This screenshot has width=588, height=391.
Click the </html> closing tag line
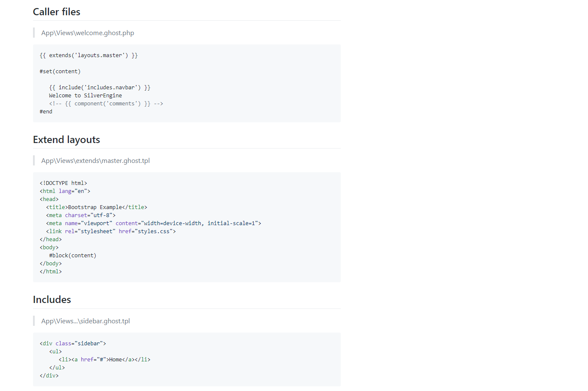click(x=51, y=272)
